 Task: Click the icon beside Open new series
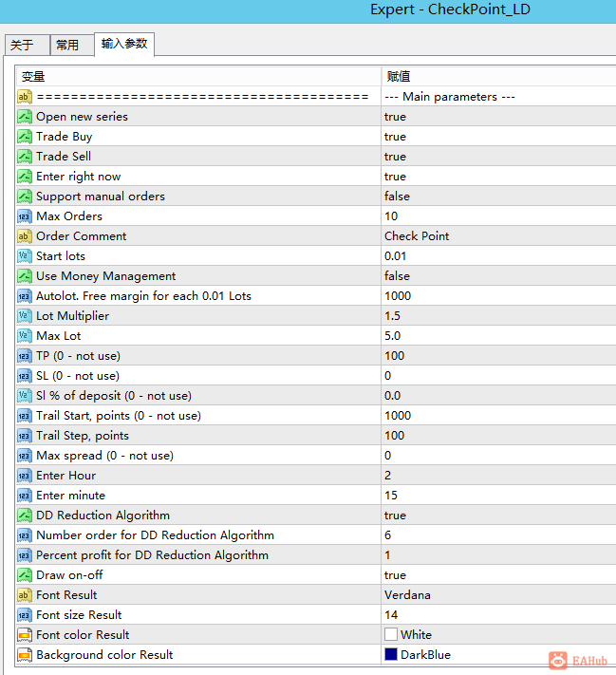(25, 117)
